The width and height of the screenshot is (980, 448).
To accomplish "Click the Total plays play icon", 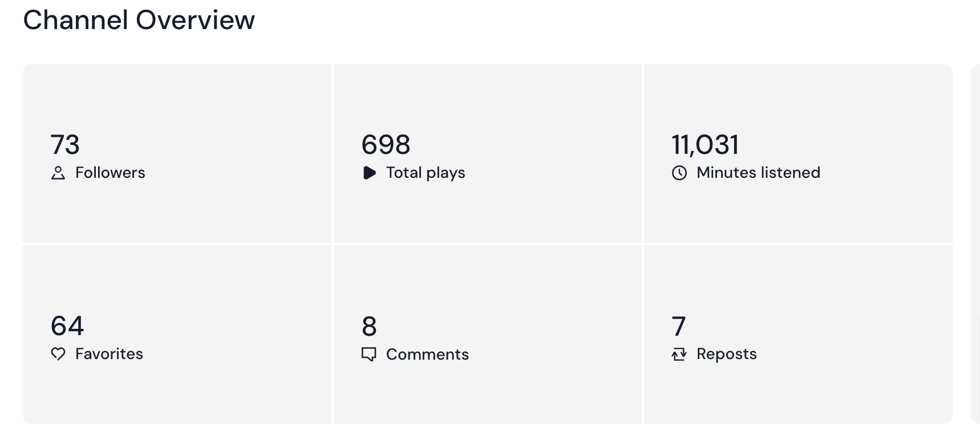I will click(x=369, y=173).
